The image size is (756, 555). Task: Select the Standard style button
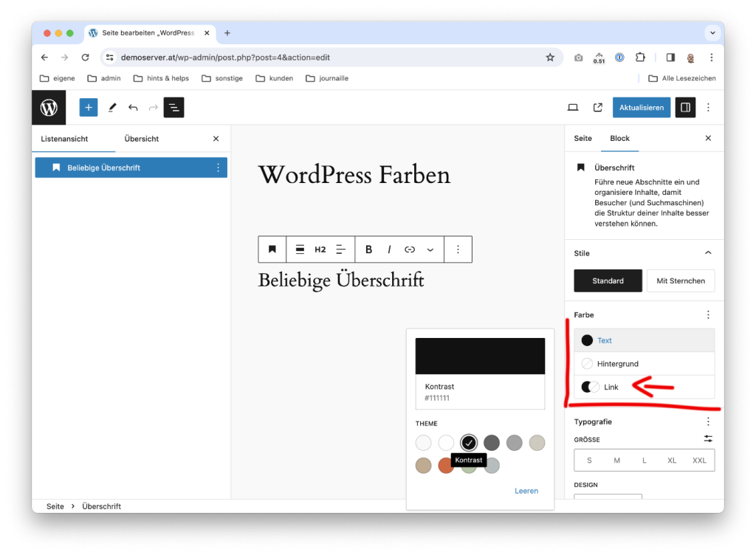608,281
